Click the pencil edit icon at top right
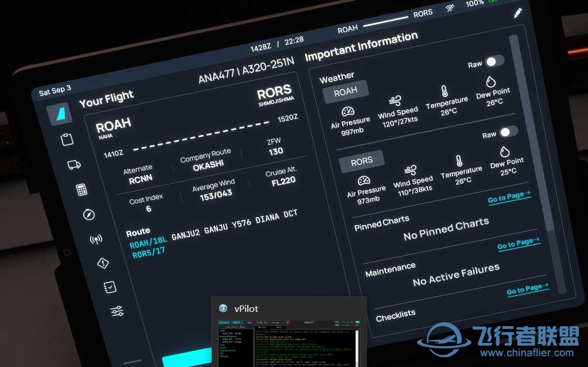588x367 pixels. (x=518, y=13)
